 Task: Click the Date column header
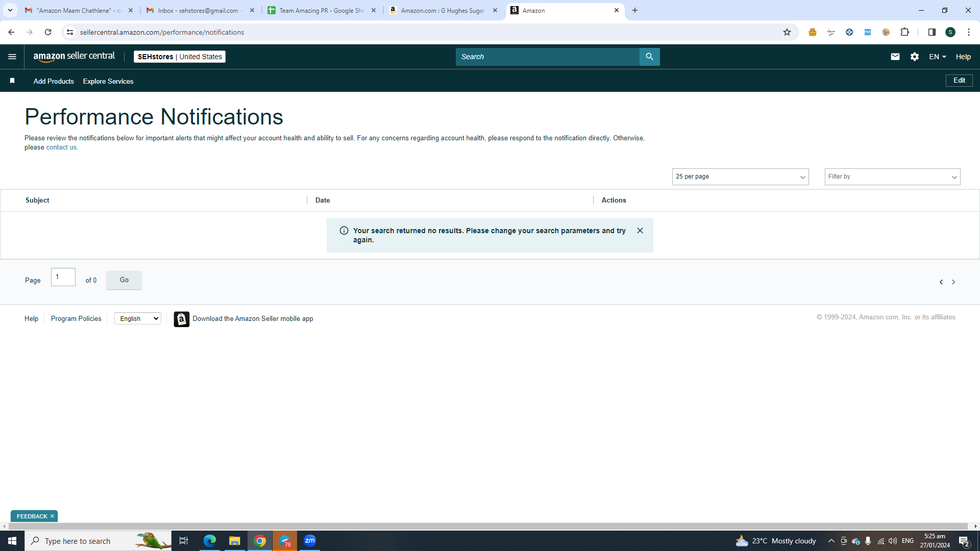click(323, 200)
